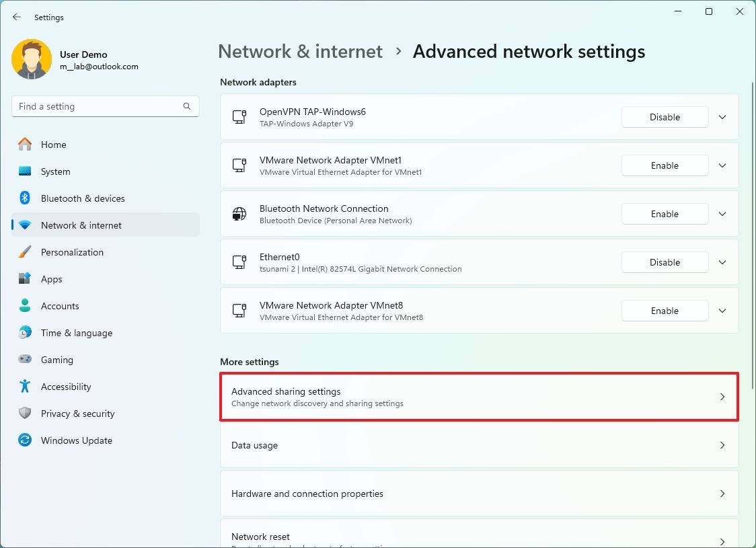Click the Bluetooth Network Connection adapter icon

tap(239, 213)
